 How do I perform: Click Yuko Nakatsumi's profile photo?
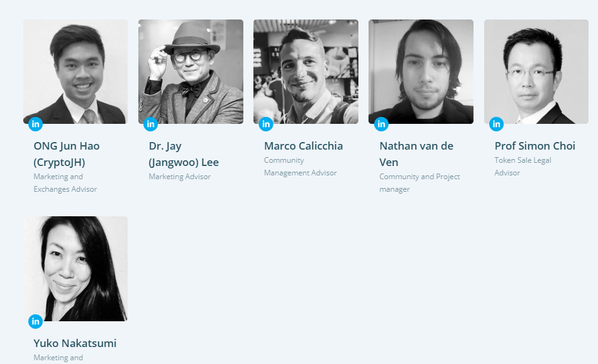(x=75, y=268)
